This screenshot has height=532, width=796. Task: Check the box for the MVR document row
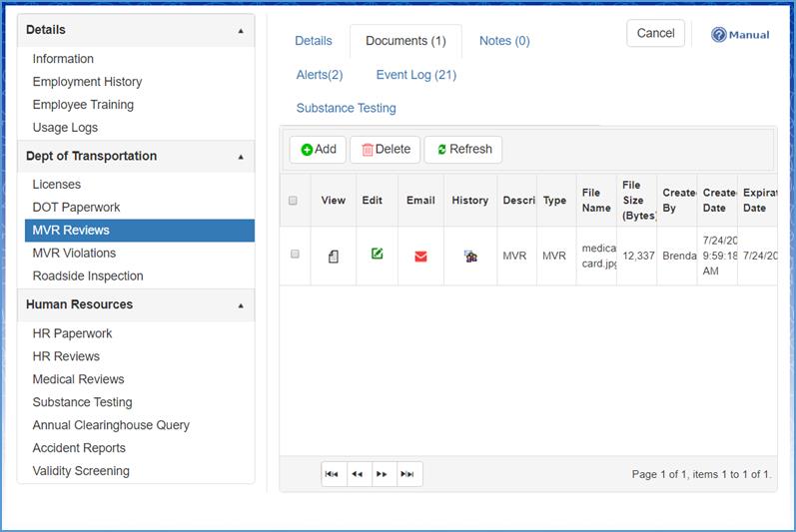(295, 255)
